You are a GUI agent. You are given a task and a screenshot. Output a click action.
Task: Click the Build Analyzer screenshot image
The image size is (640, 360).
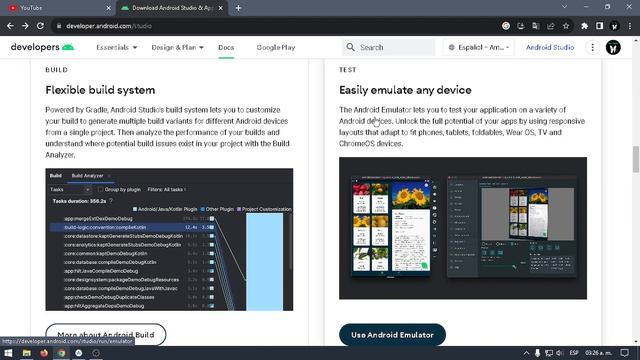[169, 240]
